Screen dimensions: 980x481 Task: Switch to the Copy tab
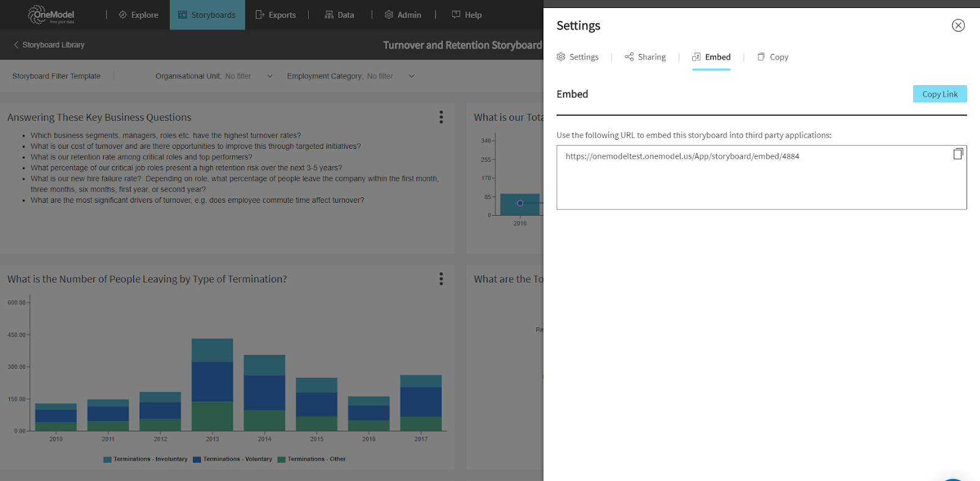pyautogui.click(x=773, y=57)
